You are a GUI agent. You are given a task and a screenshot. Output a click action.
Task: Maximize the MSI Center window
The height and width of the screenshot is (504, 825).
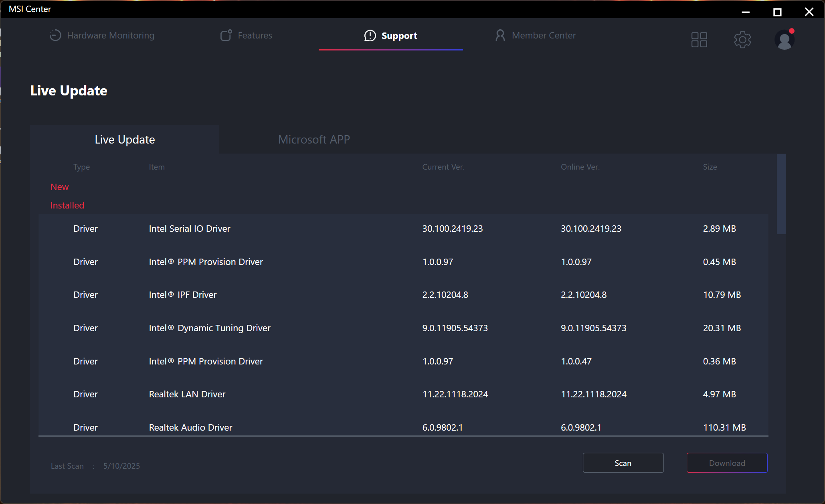[777, 12]
